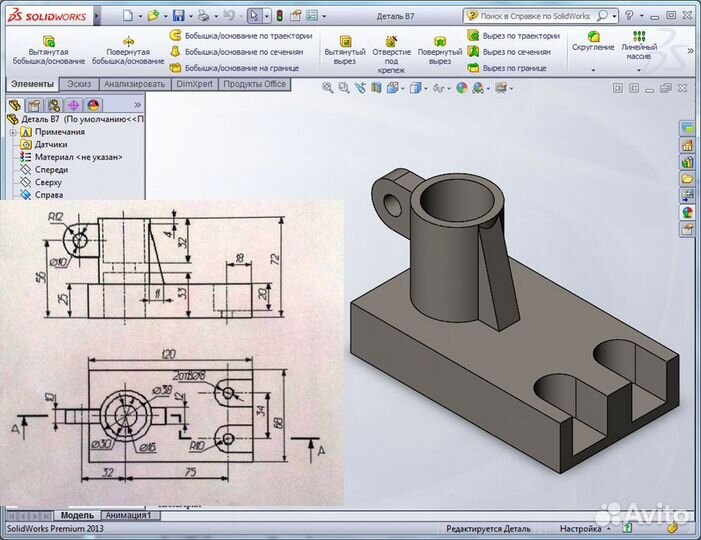
Task: Open PropertyManager panel tab
Action: [34, 105]
